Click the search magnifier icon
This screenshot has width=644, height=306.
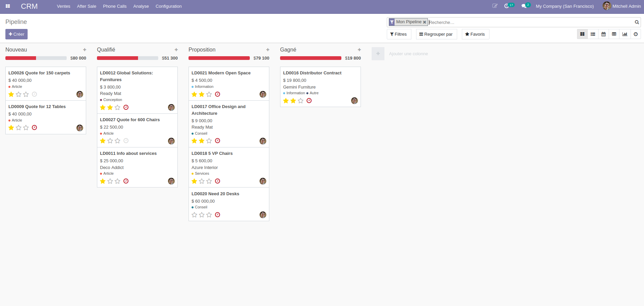pyautogui.click(x=637, y=22)
